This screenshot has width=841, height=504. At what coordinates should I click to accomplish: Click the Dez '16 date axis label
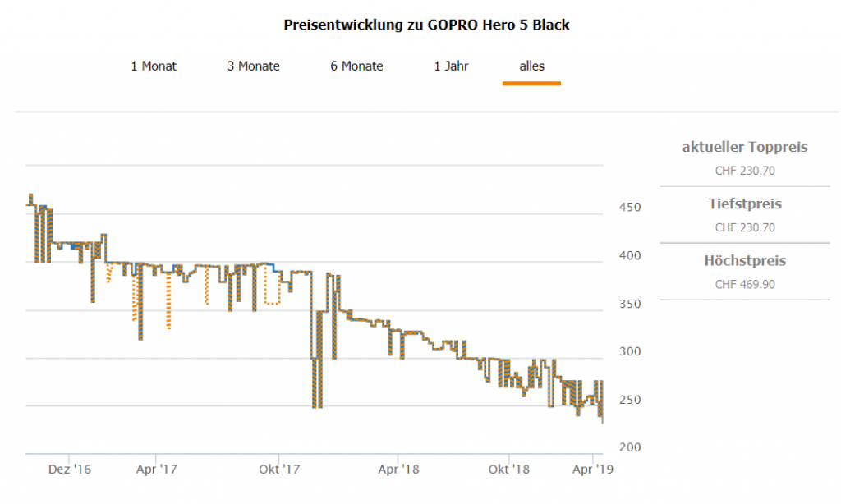70,470
